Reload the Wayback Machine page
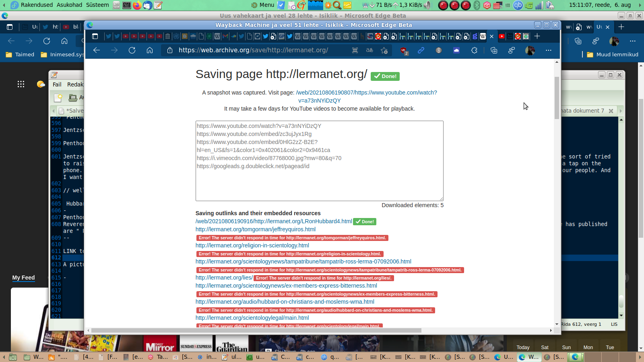This screenshot has width=644, height=362. pos(132,50)
